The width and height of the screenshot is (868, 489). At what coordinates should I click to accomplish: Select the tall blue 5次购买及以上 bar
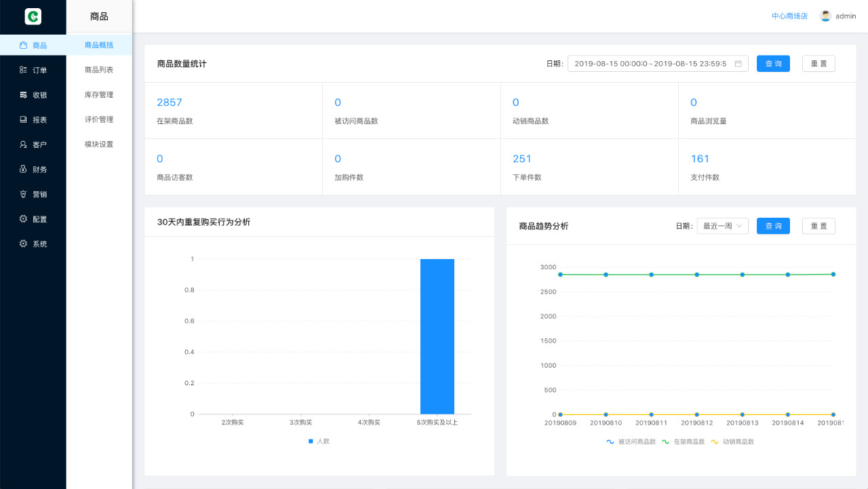pos(437,336)
